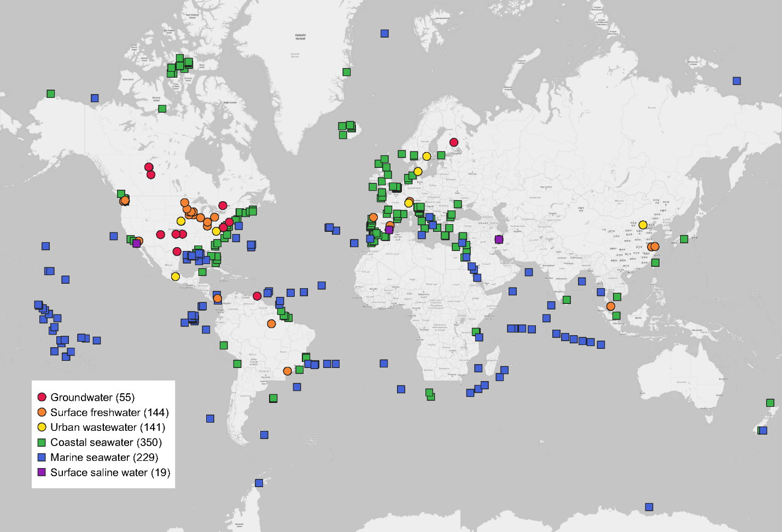The width and height of the screenshot is (782, 532).
Task: Select the orange freshwater marker in Malaysia
Action: coord(610,306)
